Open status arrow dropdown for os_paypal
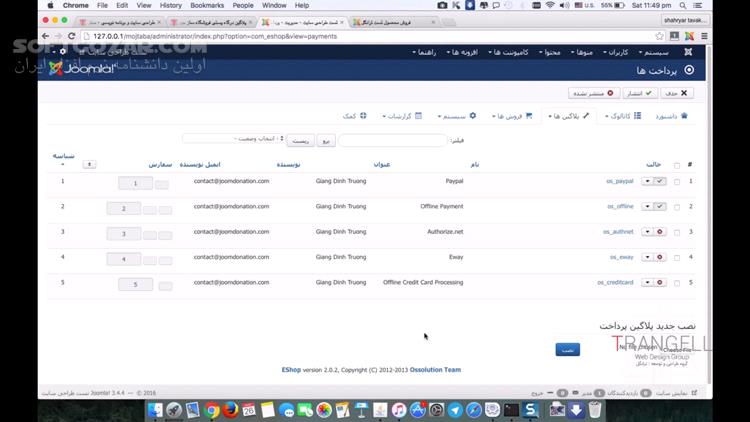The height and width of the screenshot is (422, 750). tap(647, 181)
